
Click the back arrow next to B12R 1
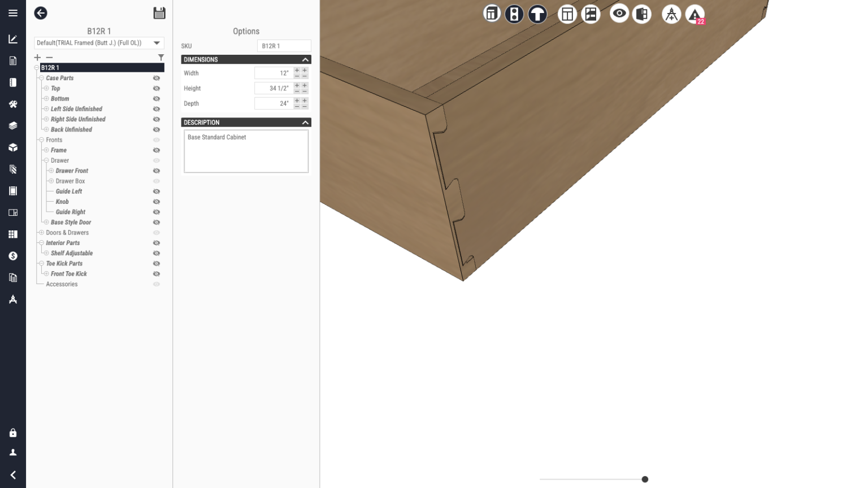click(40, 13)
